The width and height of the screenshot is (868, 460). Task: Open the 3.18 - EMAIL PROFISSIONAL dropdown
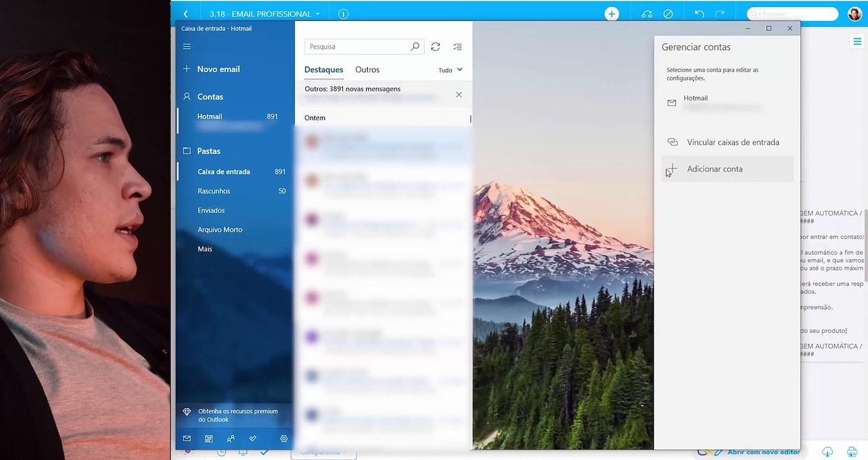pyautogui.click(x=264, y=13)
